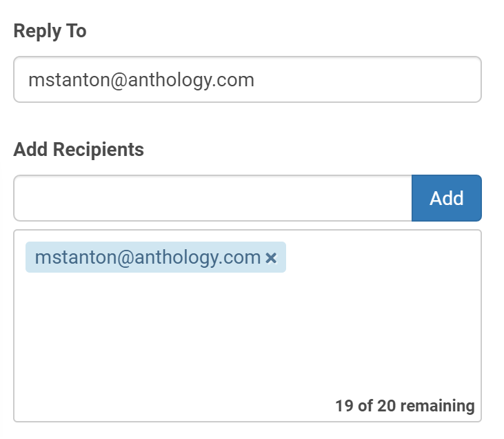
Task: Click the remaining recipients count text
Action: [x=405, y=406]
